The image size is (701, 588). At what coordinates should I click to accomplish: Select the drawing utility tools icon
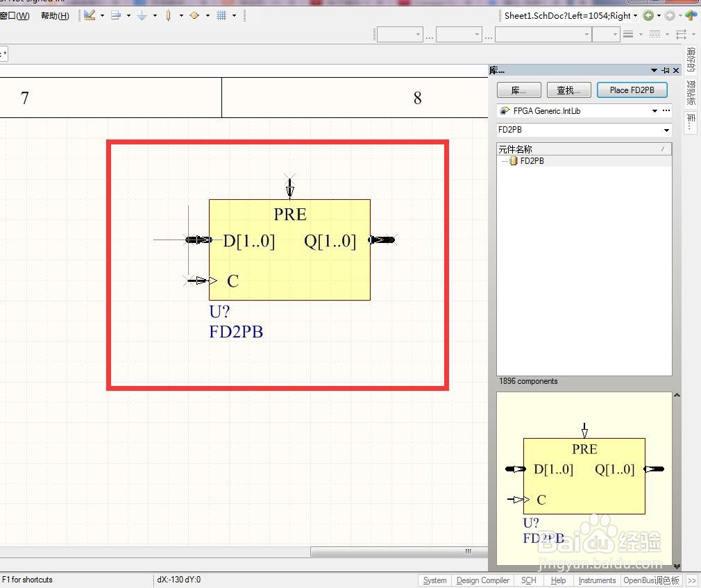90,15
